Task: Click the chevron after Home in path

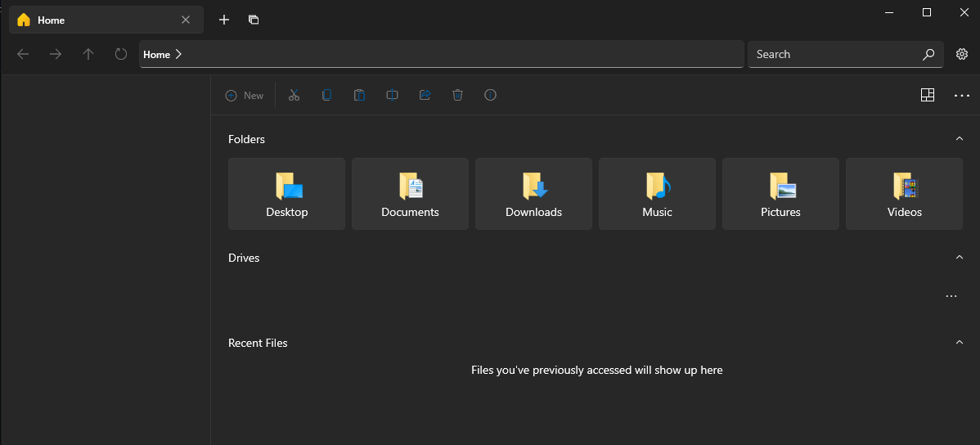Action: click(179, 54)
